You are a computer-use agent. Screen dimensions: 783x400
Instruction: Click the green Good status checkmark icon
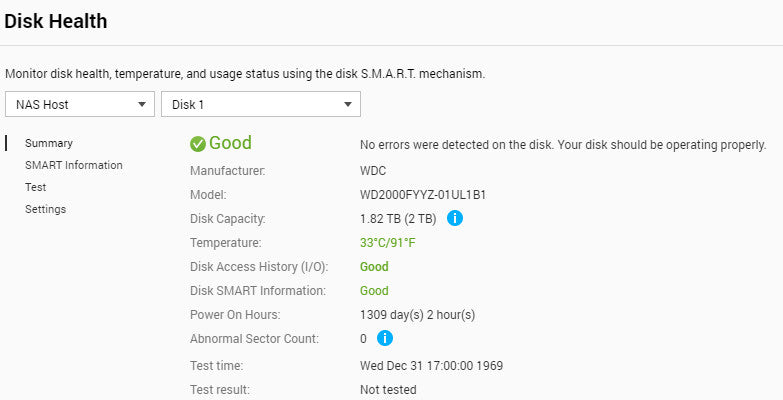pyautogui.click(x=198, y=144)
